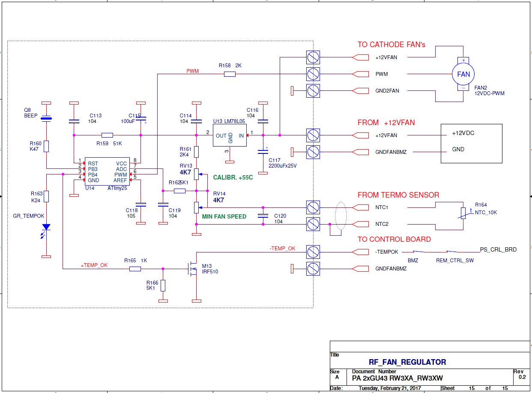The image size is (532, 393).
Task: Select the U14 ATtiny25 chip body
Action: pyautogui.click(x=108, y=171)
